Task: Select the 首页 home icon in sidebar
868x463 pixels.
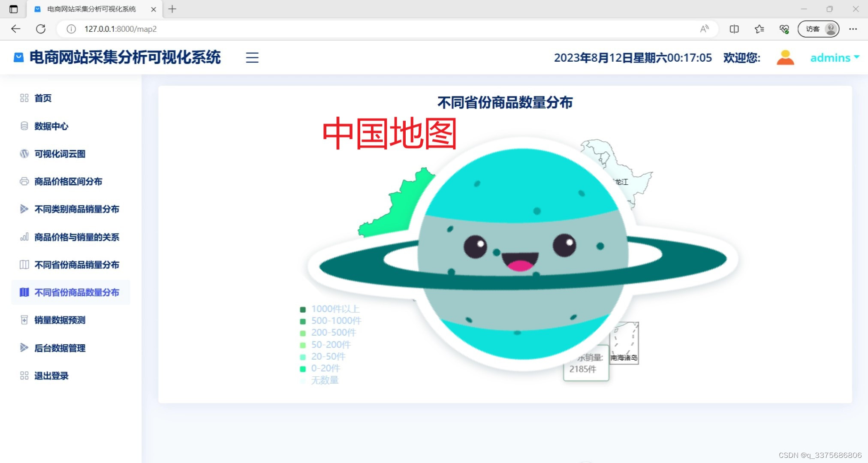Action: coord(24,98)
